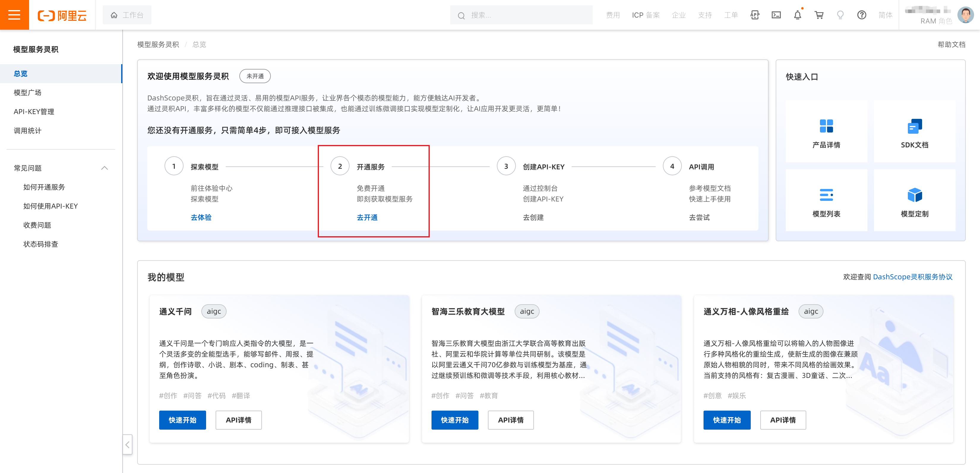
Task: Click 去开通 link to activate service
Action: 367,217
